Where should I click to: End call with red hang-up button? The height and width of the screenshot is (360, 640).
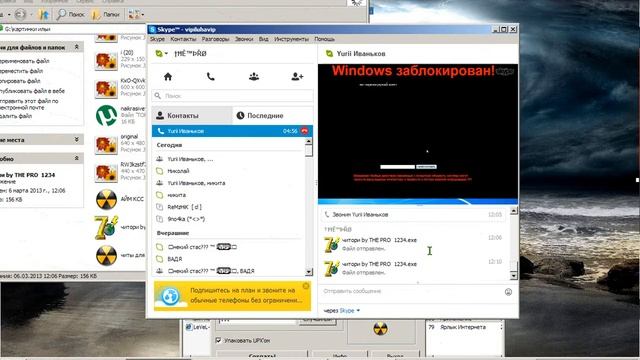coord(304,131)
